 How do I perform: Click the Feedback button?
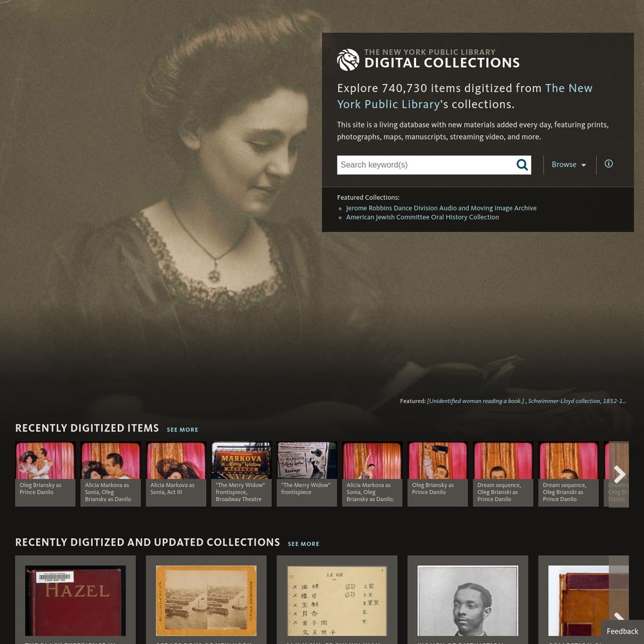pyautogui.click(x=622, y=631)
